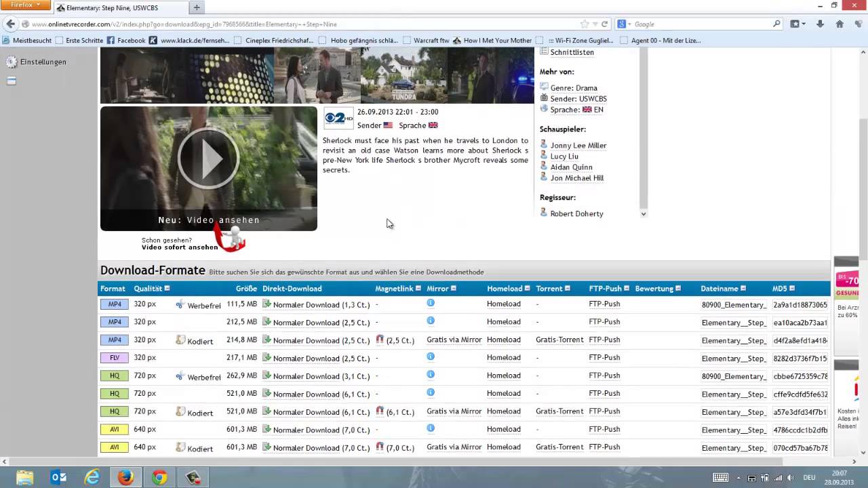This screenshot has height=488, width=868.
Task: Go back to the previous page
Action: 9,24
